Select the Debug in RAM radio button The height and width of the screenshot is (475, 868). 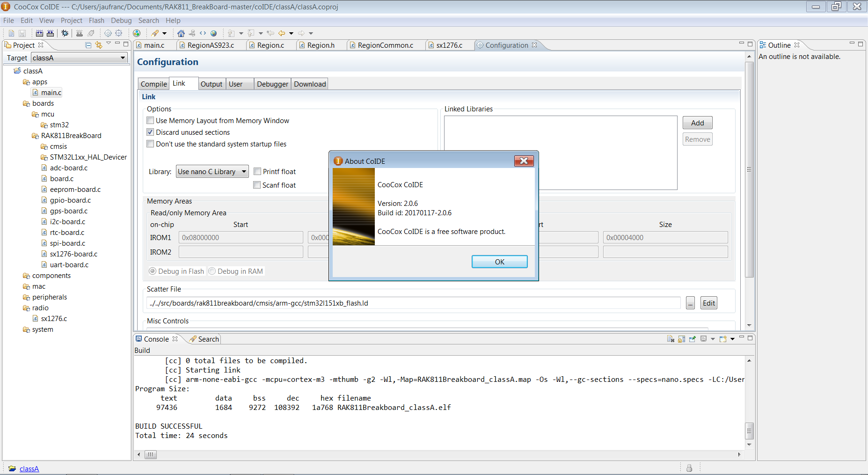pyautogui.click(x=212, y=271)
